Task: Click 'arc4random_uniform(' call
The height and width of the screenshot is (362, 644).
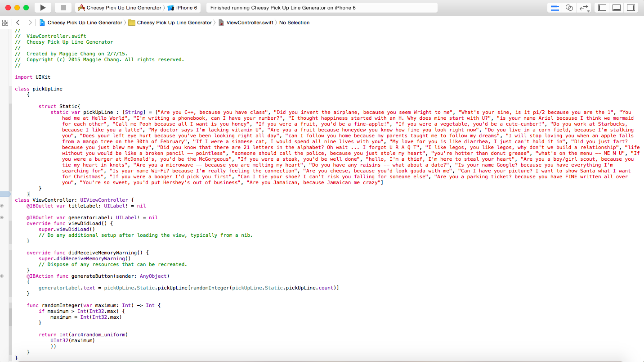Action: [99, 335]
